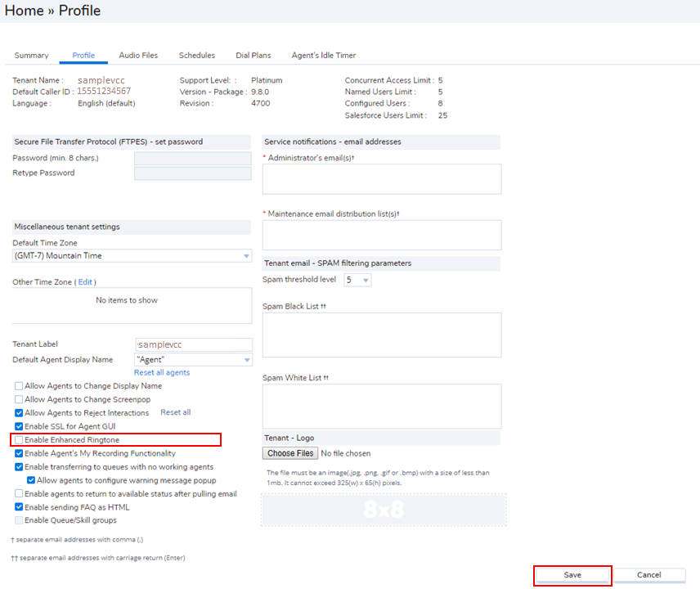Click the tenant name 'samplevcc' text

point(101,80)
